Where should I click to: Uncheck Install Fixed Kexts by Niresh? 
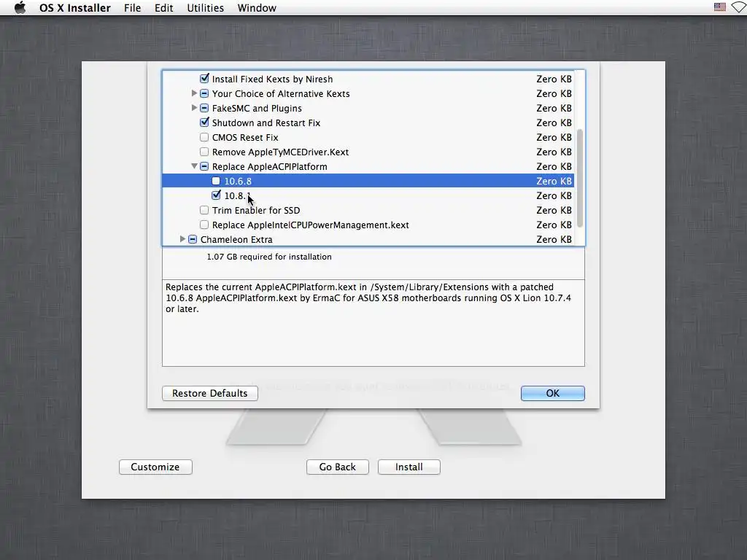204,79
